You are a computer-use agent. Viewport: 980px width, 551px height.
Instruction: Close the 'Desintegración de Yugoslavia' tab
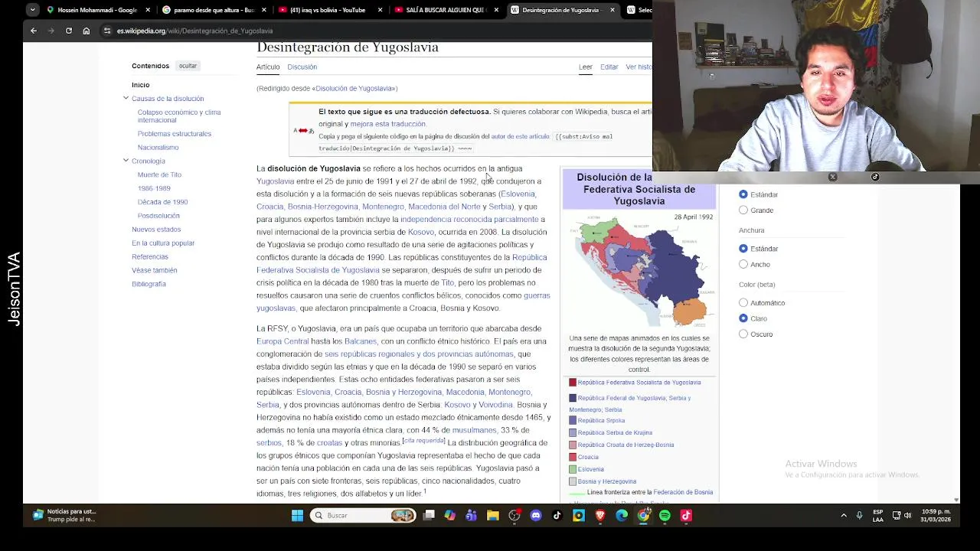tap(612, 10)
